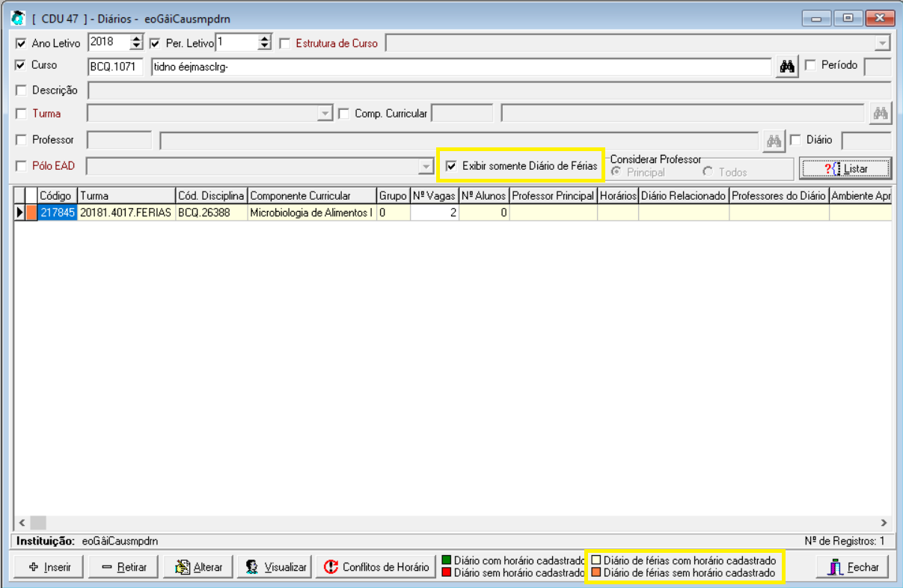Click the orange férias sem horário legend swatch
This screenshot has height=588, width=903.
point(596,573)
